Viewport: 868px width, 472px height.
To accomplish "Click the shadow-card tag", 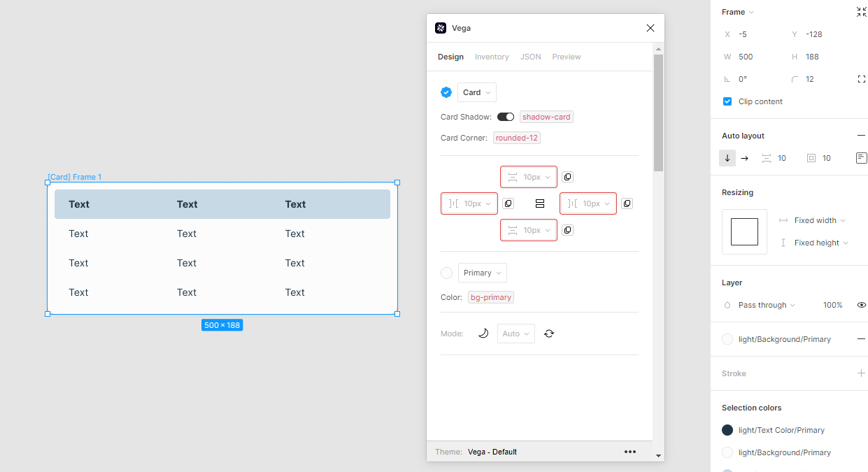I will (x=546, y=117).
